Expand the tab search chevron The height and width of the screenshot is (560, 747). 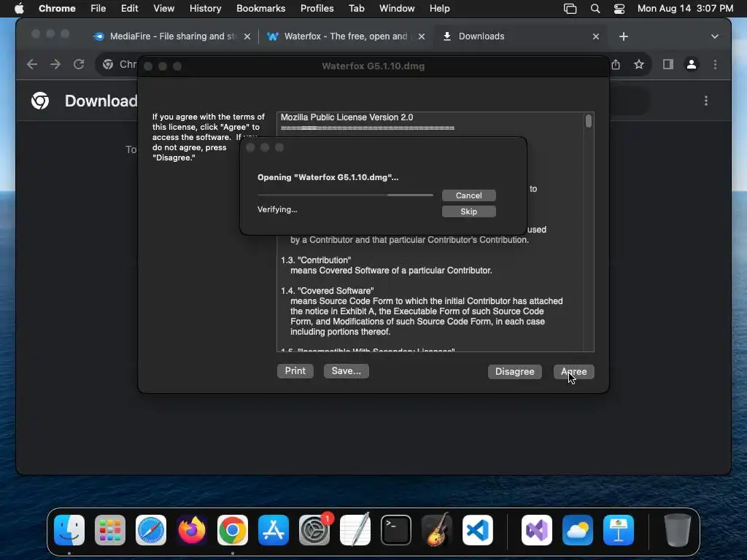714,36
